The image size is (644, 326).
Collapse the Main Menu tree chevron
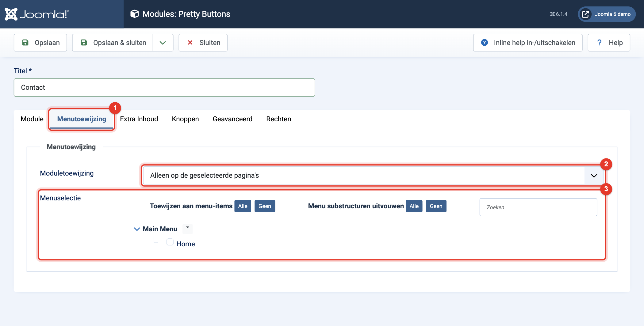click(137, 229)
